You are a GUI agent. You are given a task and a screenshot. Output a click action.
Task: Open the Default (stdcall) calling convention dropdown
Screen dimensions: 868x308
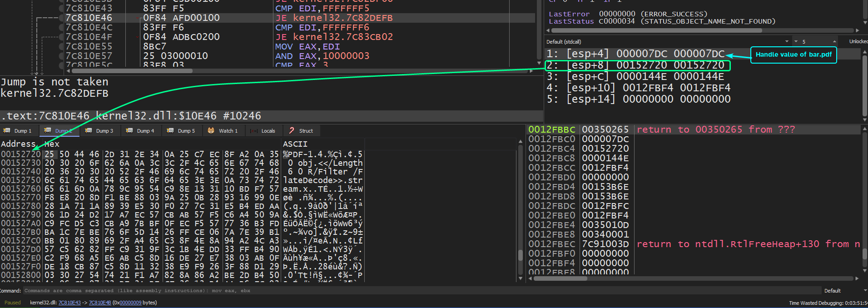(x=786, y=41)
